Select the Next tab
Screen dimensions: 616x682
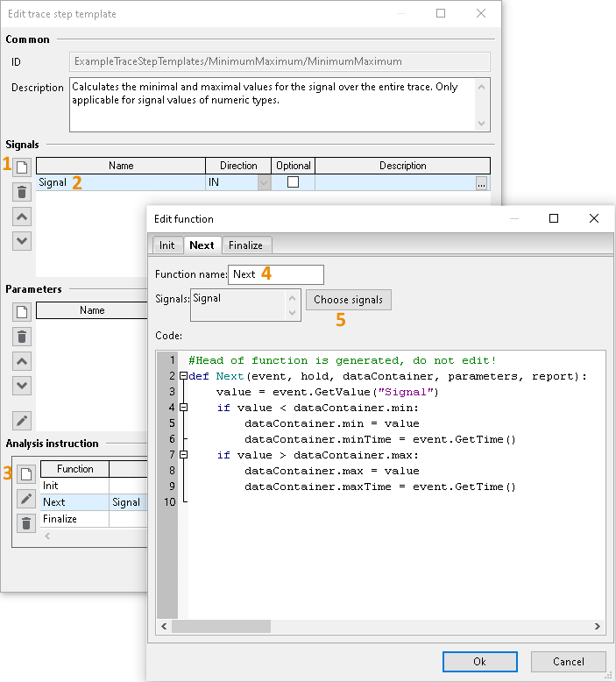click(x=202, y=245)
